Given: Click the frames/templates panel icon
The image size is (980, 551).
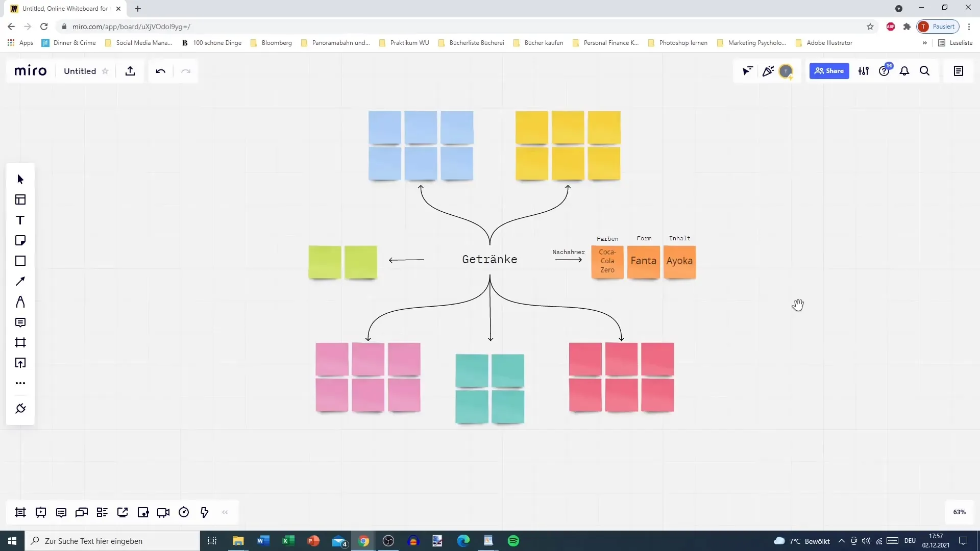Looking at the screenshot, I should pyautogui.click(x=21, y=200).
